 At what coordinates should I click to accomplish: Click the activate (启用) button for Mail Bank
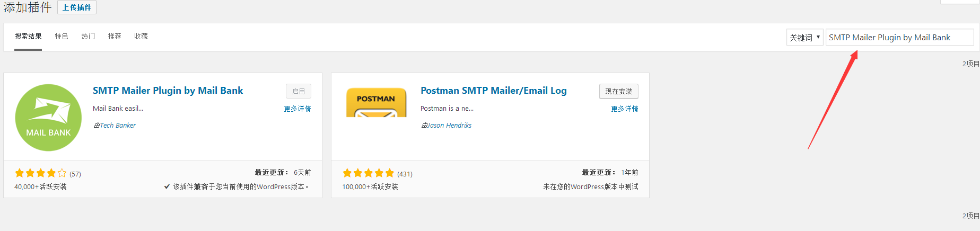coord(299,91)
